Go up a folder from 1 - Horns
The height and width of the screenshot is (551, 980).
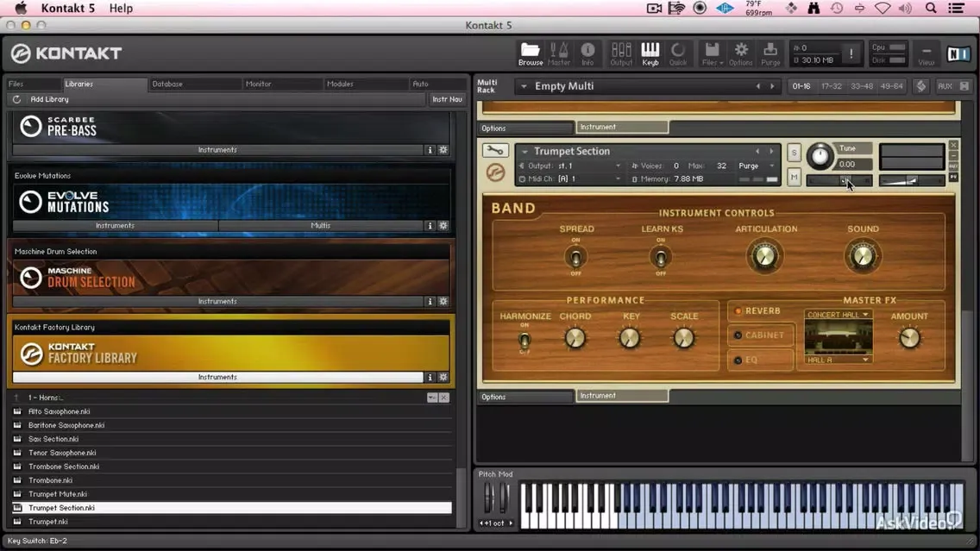(x=17, y=398)
